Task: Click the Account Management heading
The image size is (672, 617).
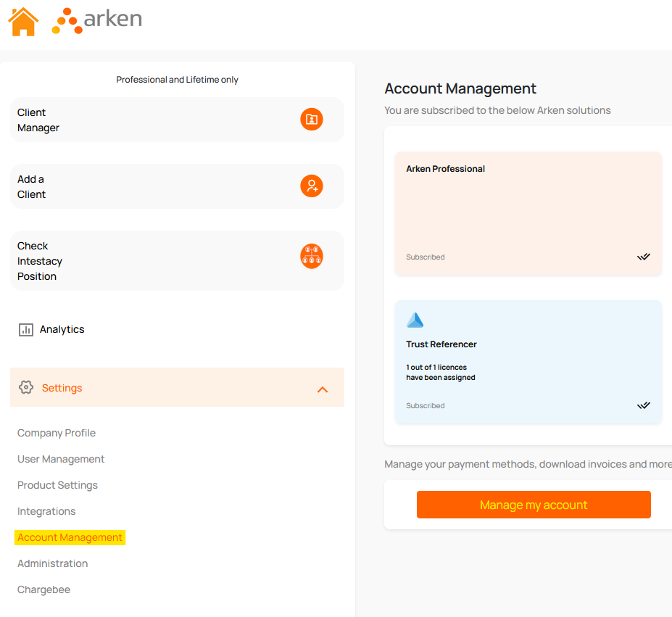Action: click(x=460, y=88)
